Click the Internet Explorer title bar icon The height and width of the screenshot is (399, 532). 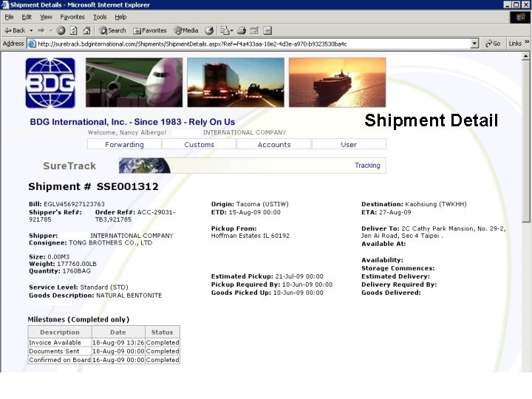pyautogui.click(x=4, y=4)
